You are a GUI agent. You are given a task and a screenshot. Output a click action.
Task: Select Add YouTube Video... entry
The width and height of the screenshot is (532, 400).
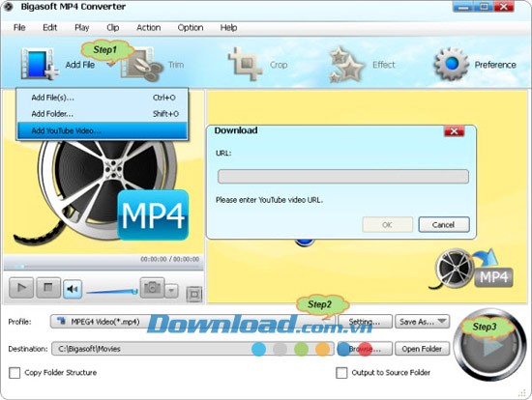[103, 130]
